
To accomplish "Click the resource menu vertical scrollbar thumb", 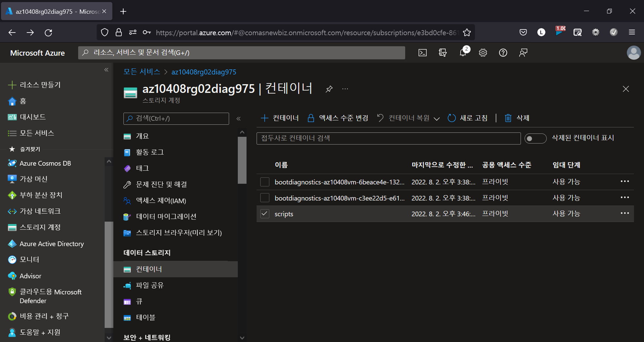I will pos(242,160).
